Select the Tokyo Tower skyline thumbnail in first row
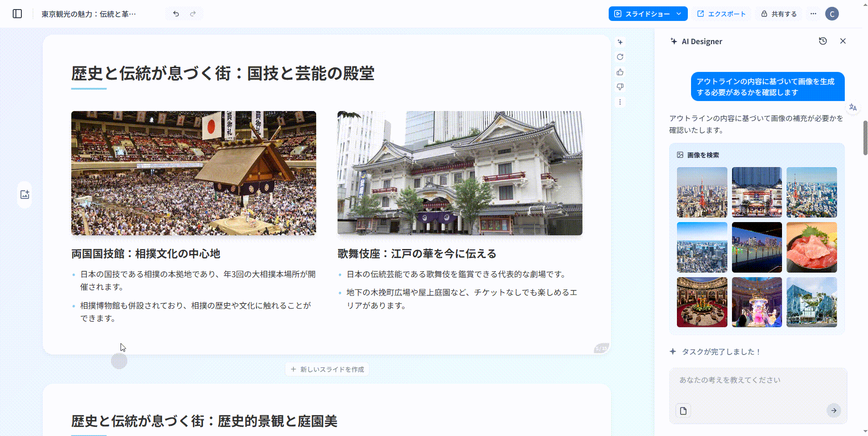This screenshot has width=868, height=436. tap(702, 192)
